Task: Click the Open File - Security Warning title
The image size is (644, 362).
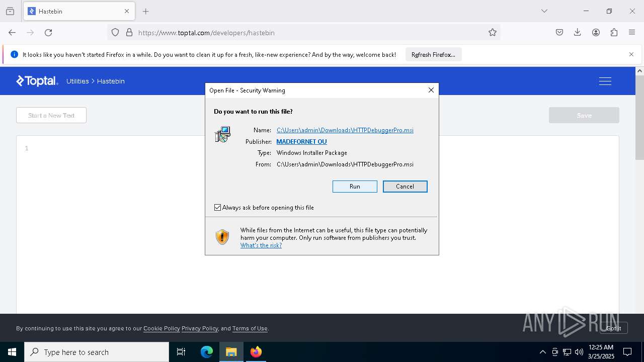Action: [x=247, y=90]
